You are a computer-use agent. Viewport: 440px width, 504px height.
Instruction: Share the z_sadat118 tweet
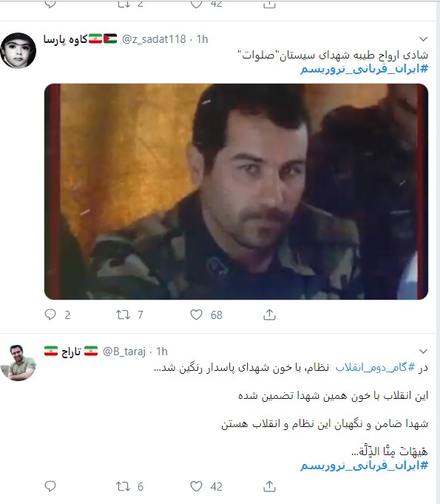tap(269, 315)
